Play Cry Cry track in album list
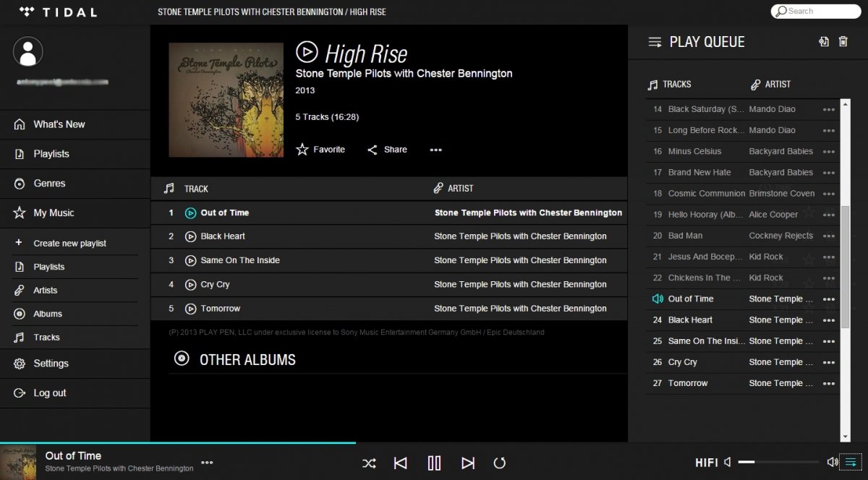This screenshot has width=868, height=480. pos(191,285)
